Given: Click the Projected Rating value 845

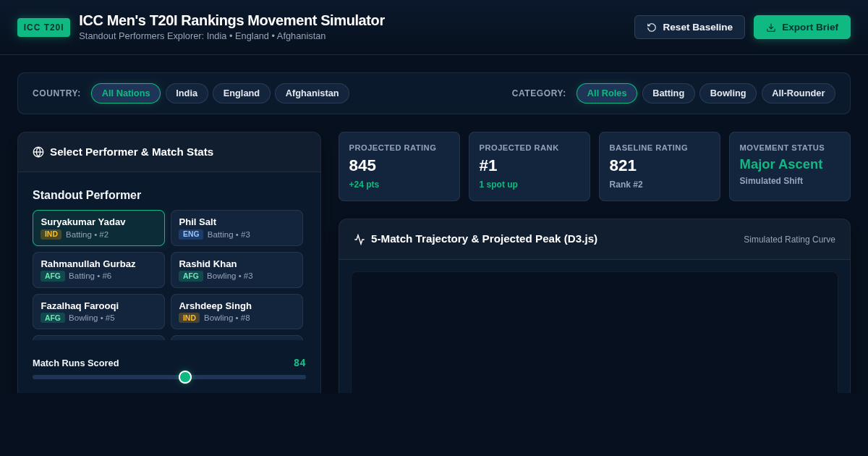Looking at the screenshot, I should pos(362,166).
